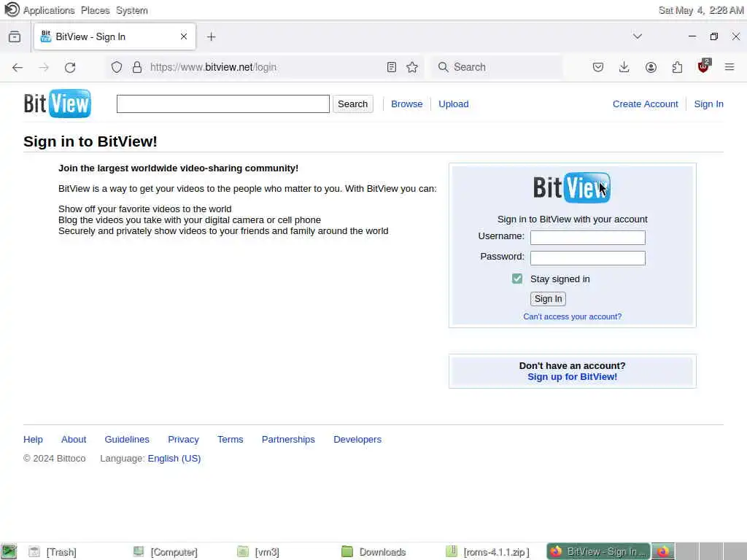Open the Firefox account icon
The image size is (747, 560).
651,67
